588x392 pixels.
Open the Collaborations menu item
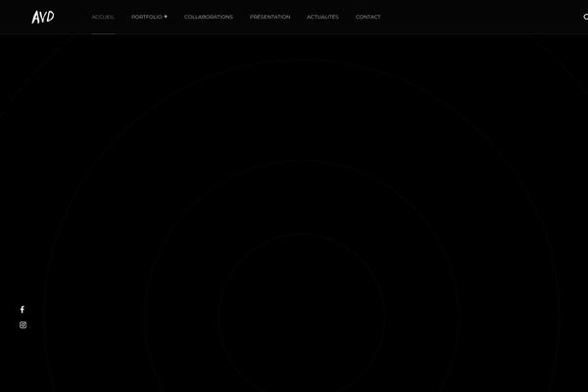click(x=209, y=17)
